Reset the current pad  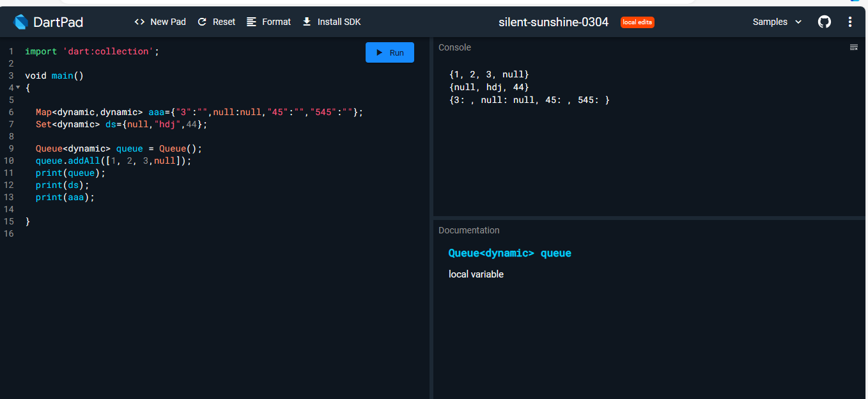click(216, 21)
